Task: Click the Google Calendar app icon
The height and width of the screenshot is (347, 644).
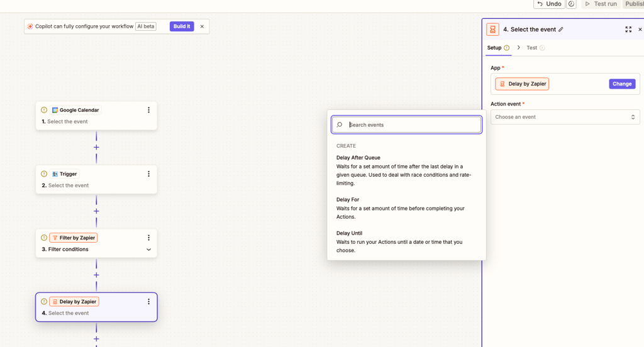Action: pos(55,110)
